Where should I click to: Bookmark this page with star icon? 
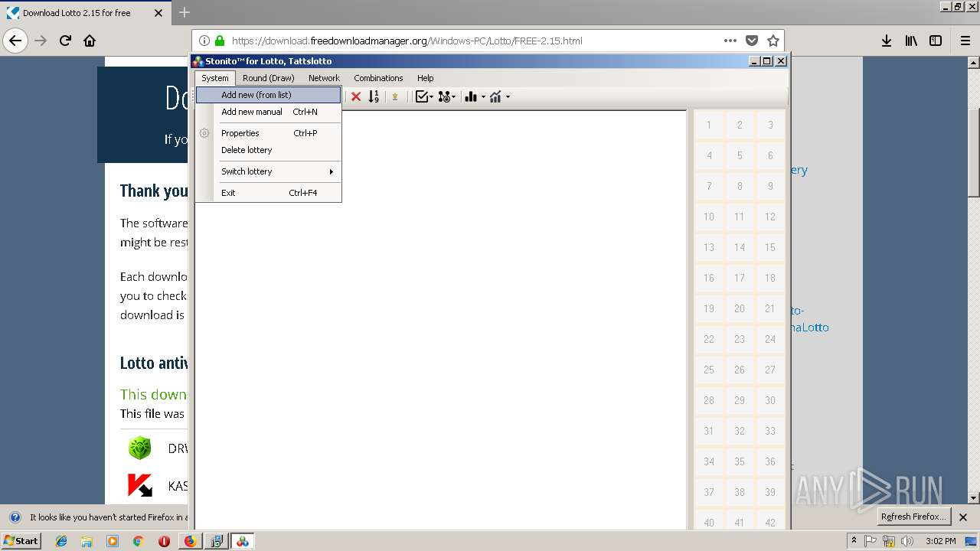773,41
